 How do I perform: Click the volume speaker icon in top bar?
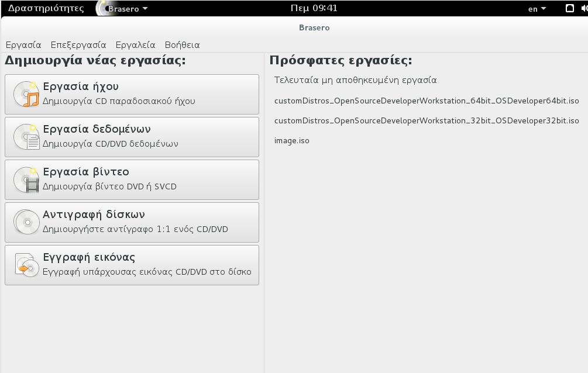click(584, 8)
